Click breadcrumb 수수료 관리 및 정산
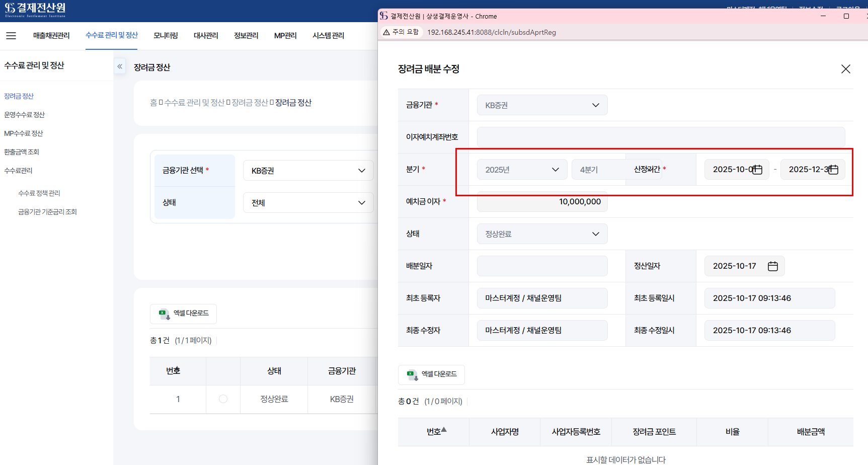Screen dimensions: 868x465 [194, 103]
